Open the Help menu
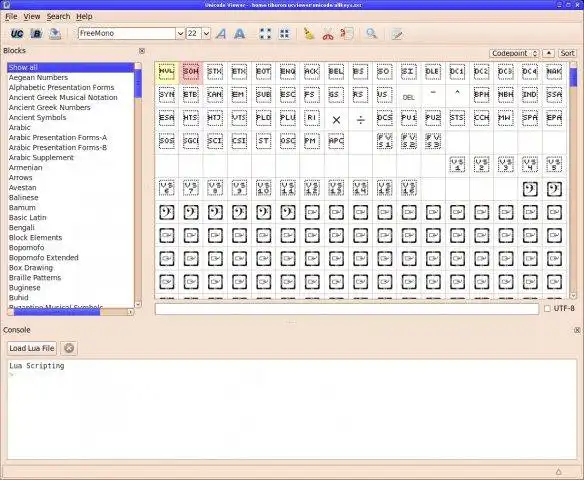 pos(84,16)
